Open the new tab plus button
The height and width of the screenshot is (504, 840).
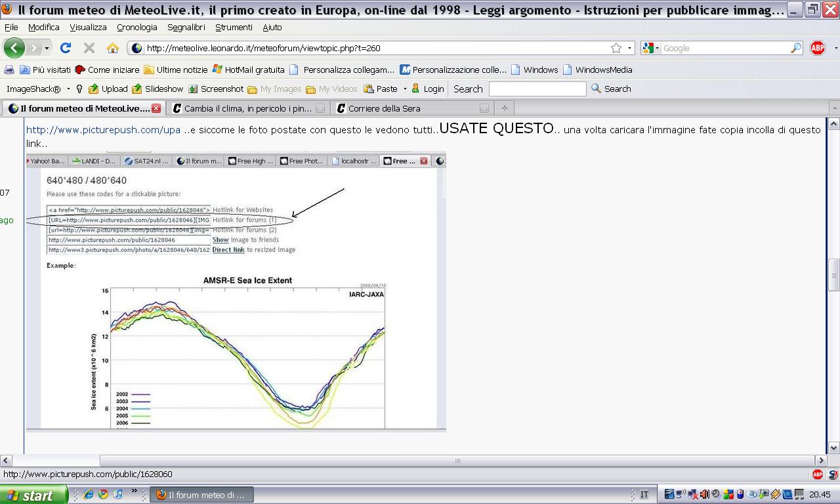tap(504, 108)
